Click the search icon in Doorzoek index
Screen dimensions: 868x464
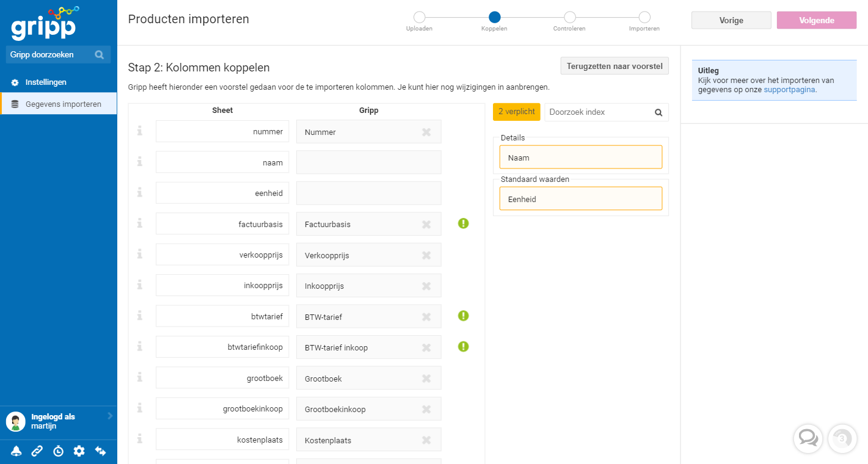[x=658, y=112]
